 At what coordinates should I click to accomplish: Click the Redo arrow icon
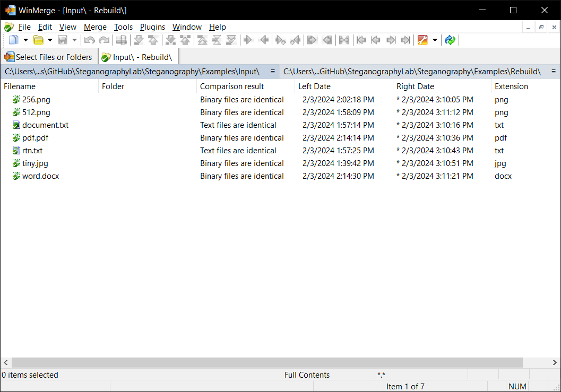[x=103, y=40]
